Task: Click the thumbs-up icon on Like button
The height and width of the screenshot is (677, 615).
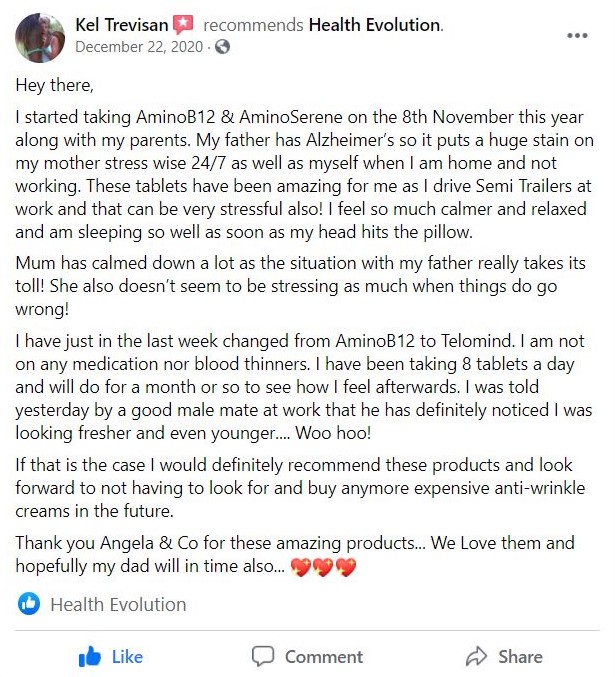Action: 89,657
